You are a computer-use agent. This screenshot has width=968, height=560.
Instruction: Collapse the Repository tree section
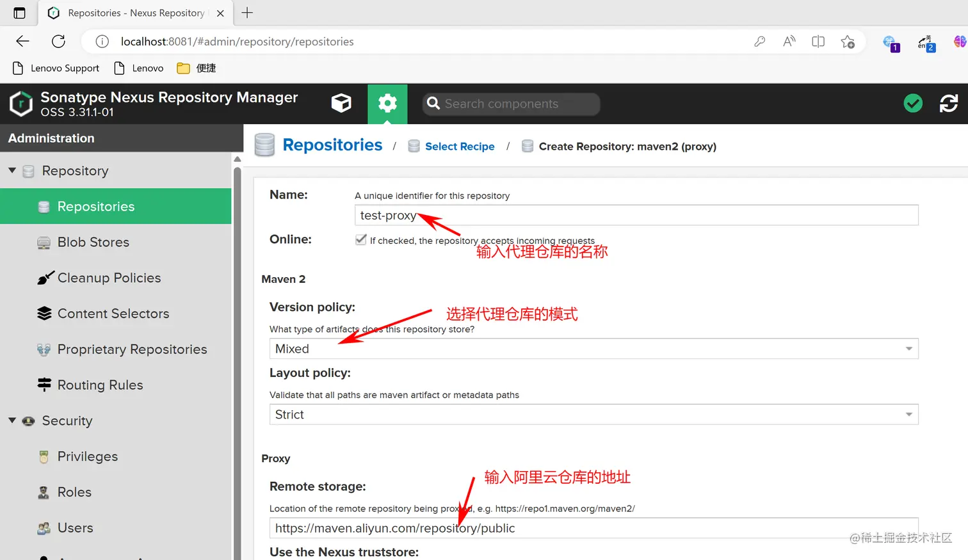point(12,170)
